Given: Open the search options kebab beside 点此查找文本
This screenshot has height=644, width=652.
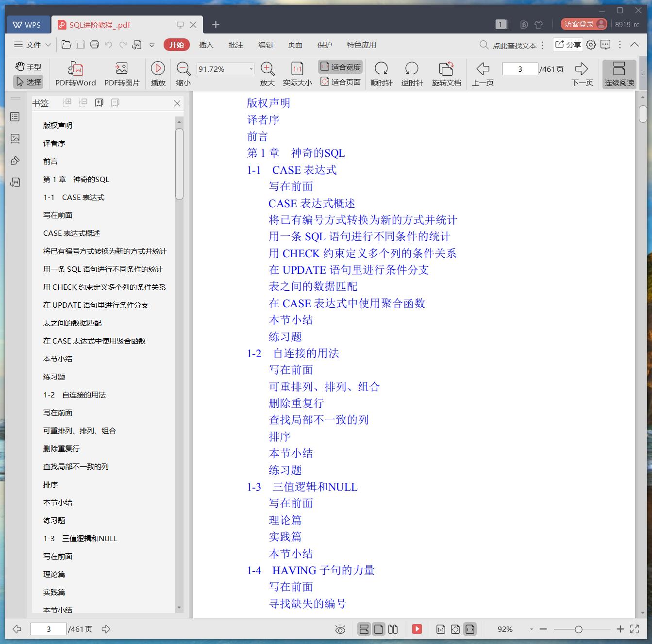Looking at the screenshot, I should coord(543,45).
